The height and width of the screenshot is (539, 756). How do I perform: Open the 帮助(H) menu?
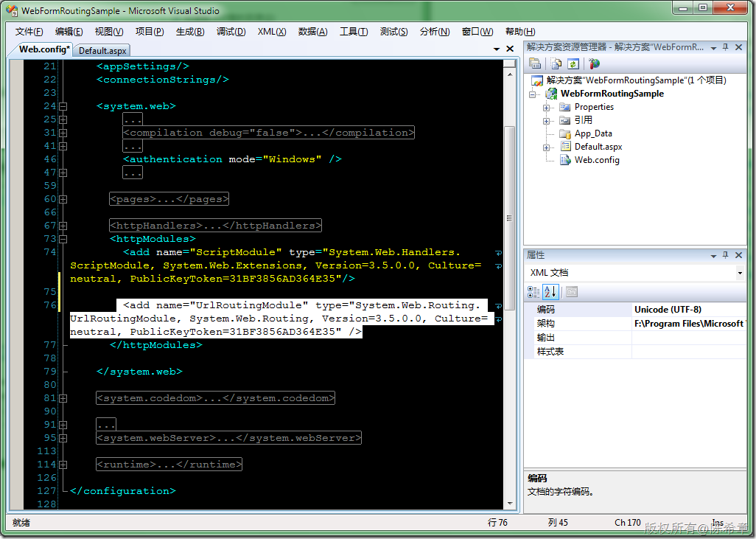519,32
